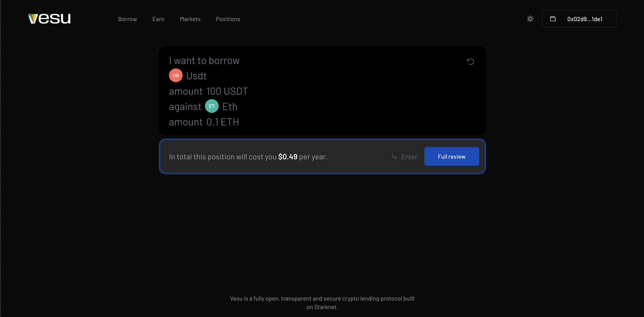The height and width of the screenshot is (317, 644).
Task: Click the Enter return-arrow icon
Action: click(x=394, y=157)
